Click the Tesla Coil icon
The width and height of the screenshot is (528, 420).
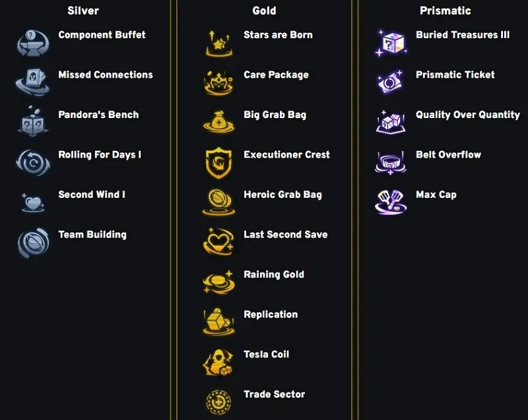218,362
